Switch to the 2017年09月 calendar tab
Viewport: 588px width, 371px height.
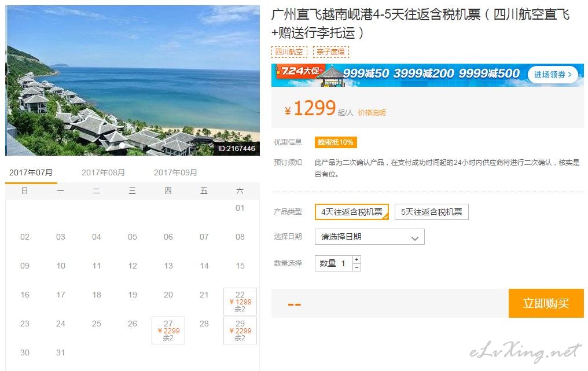[x=175, y=172]
